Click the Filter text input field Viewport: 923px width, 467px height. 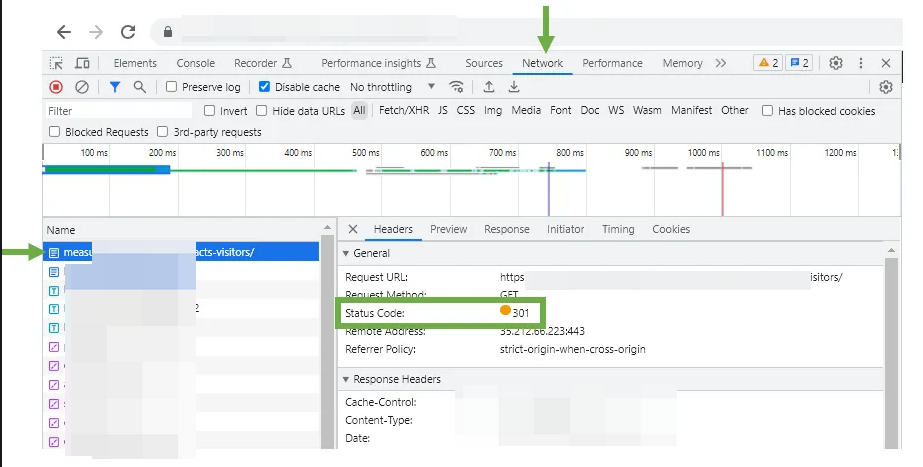118,111
